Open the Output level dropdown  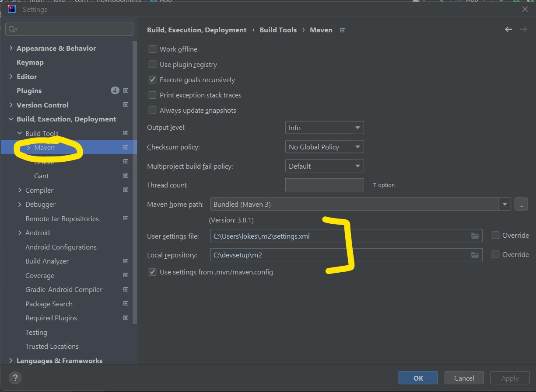[324, 128]
